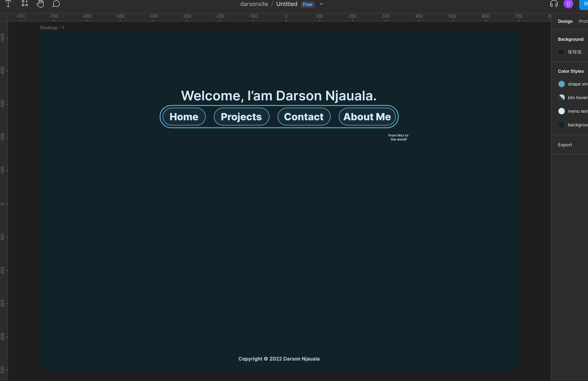Open the Resources tool
This screenshot has height=381, width=588.
25,4
